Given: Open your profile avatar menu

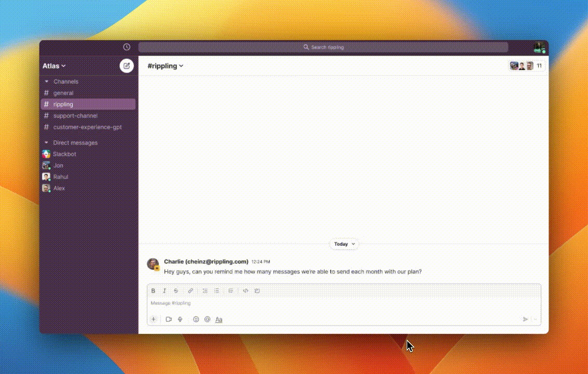Looking at the screenshot, I should point(539,47).
